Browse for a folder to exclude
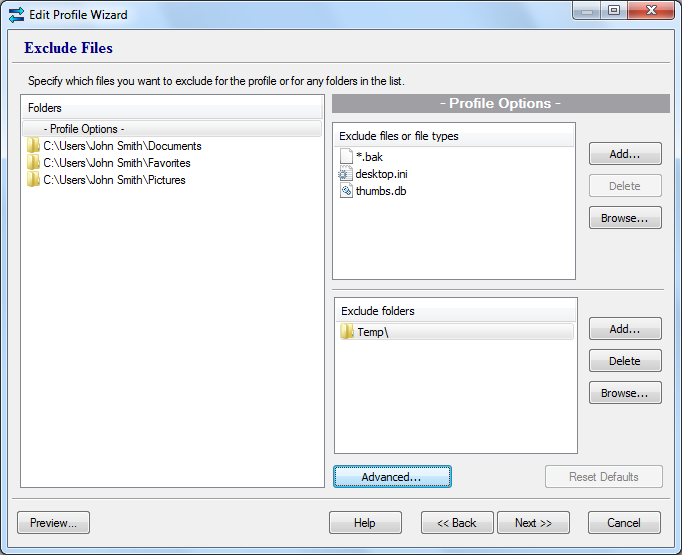The image size is (682, 555). [625, 393]
